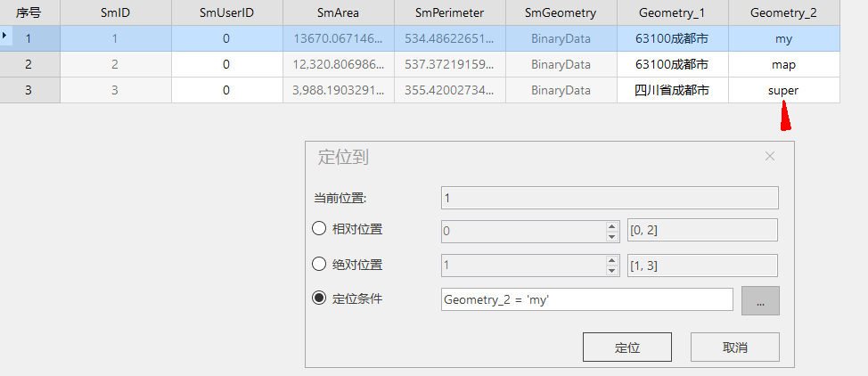Select row header 3
This screenshot has width=868, height=376.
(x=30, y=90)
